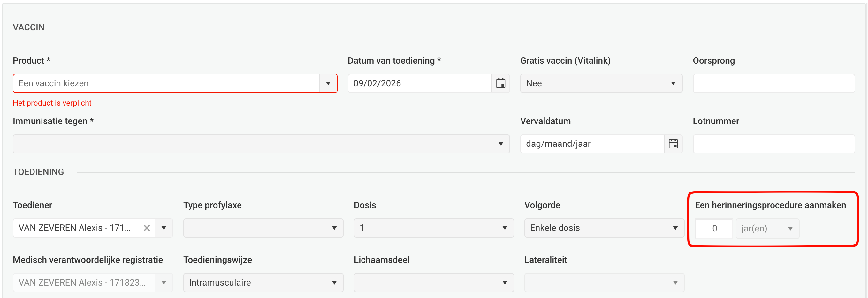Clear the selected Toediener value
868x298 pixels.
tap(147, 228)
